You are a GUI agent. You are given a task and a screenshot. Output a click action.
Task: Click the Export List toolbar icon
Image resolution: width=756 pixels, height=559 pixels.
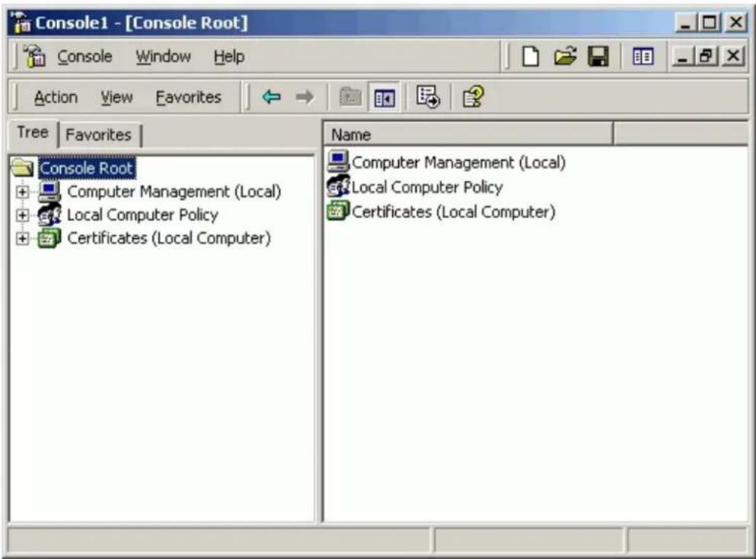[x=428, y=97]
